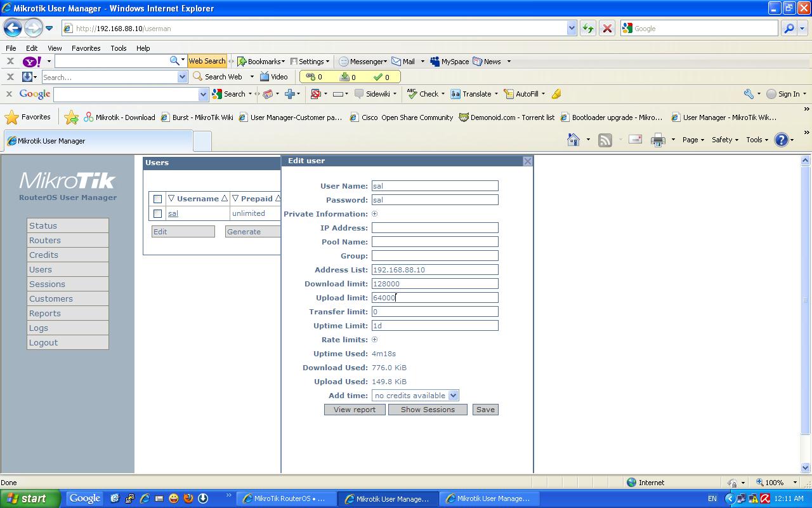Click the Windows Start button
The height and width of the screenshot is (508, 812).
pos(30,498)
